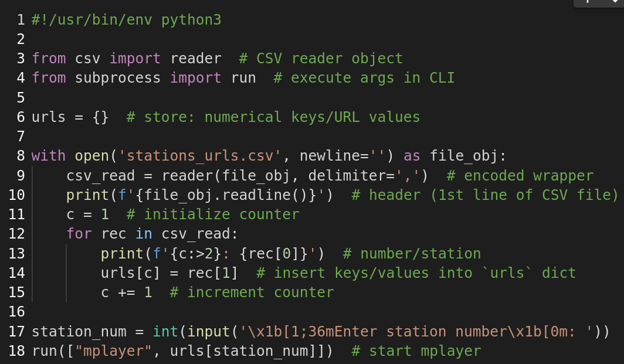This screenshot has width=624, height=364.
Task: Click the comment '# encoded wrapper'
Action: [520, 176]
